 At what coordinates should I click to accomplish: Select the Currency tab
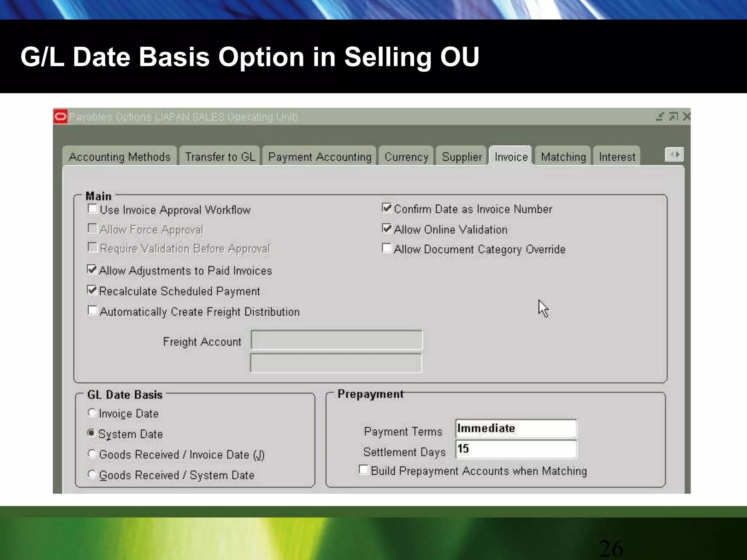(x=406, y=157)
